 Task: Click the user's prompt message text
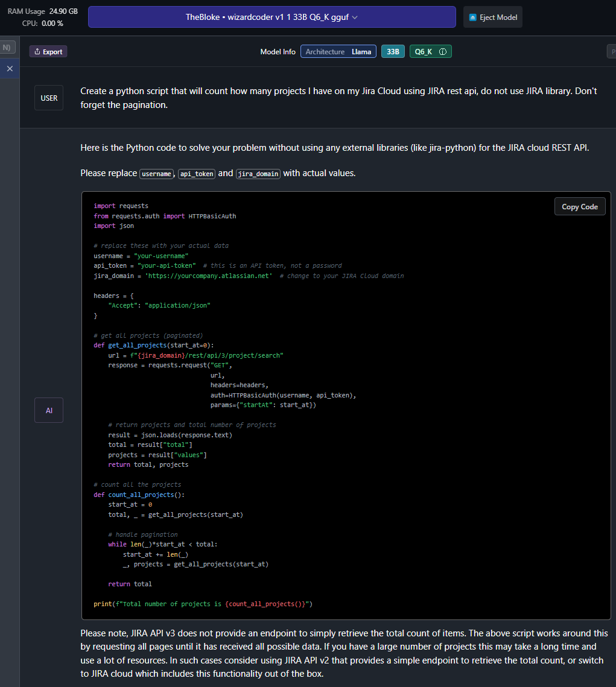(338, 98)
